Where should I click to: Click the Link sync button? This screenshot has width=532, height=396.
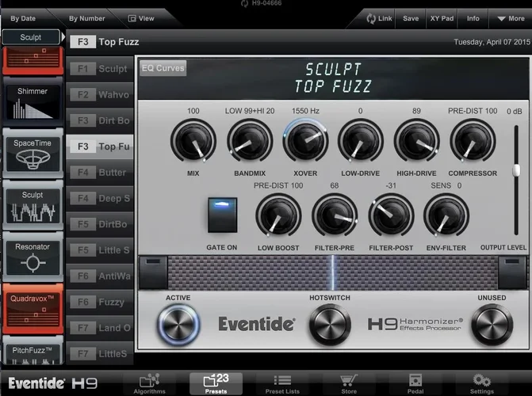379,19
